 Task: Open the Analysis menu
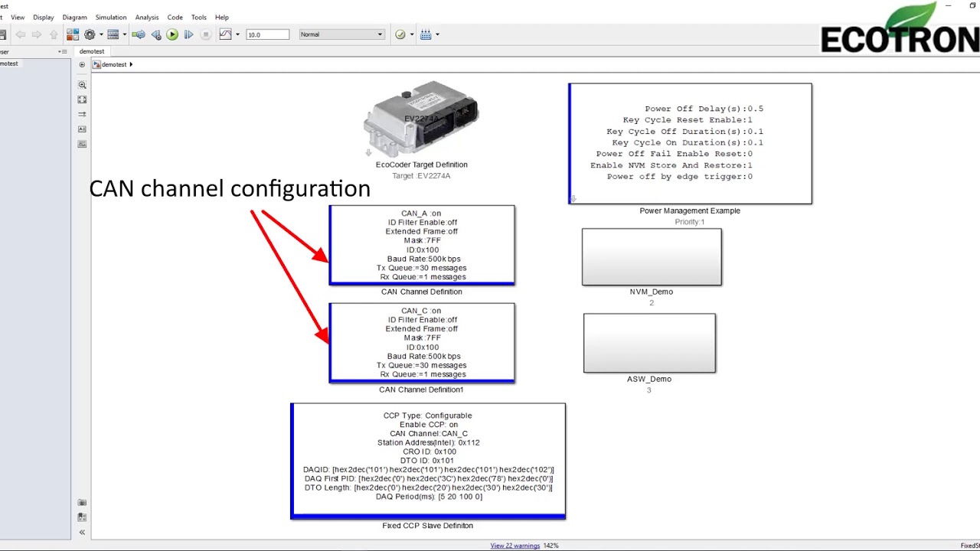coord(146,17)
